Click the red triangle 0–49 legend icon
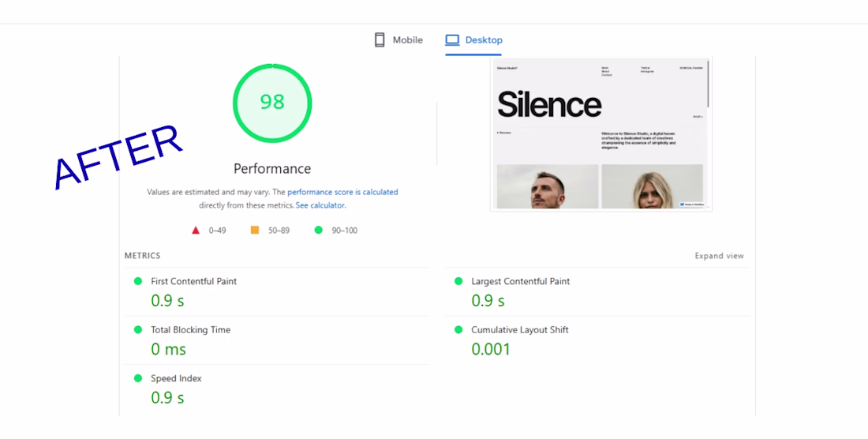868x439 pixels. tap(196, 231)
